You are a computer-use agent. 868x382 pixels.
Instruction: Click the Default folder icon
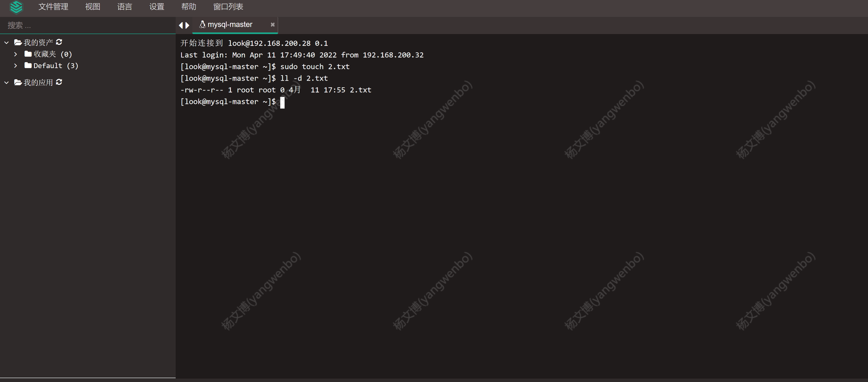tap(28, 65)
